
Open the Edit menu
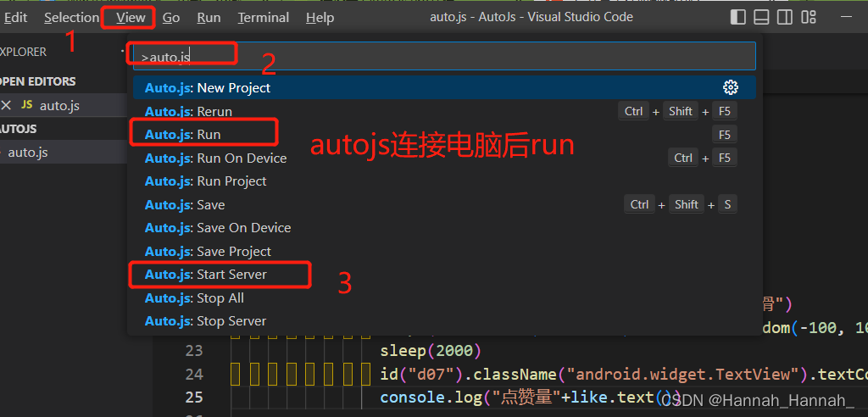(15, 18)
